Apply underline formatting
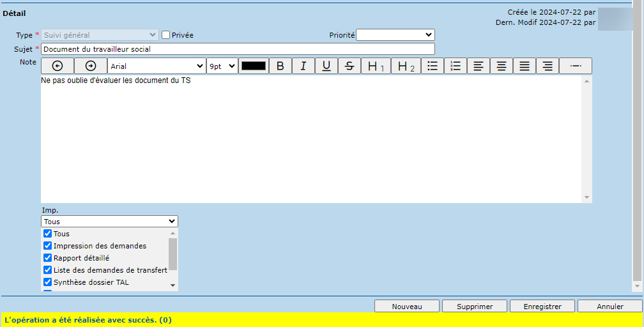Image resolution: width=644 pixels, height=327 pixels. (326, 66)
